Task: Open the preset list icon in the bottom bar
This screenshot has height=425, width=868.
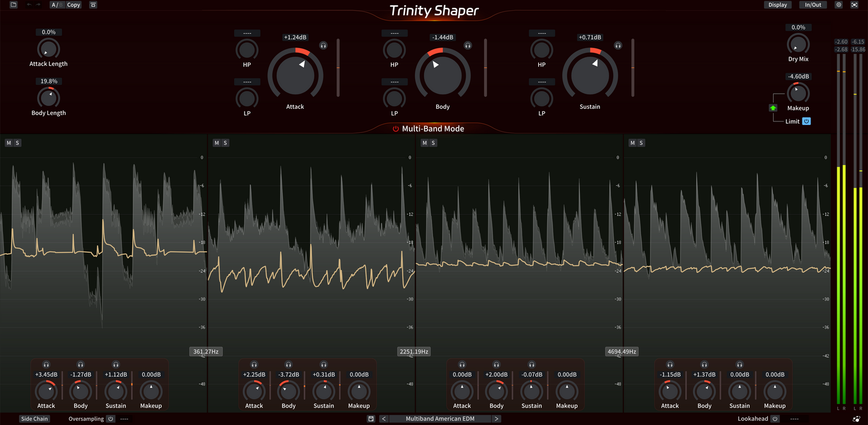Action: 371,418
